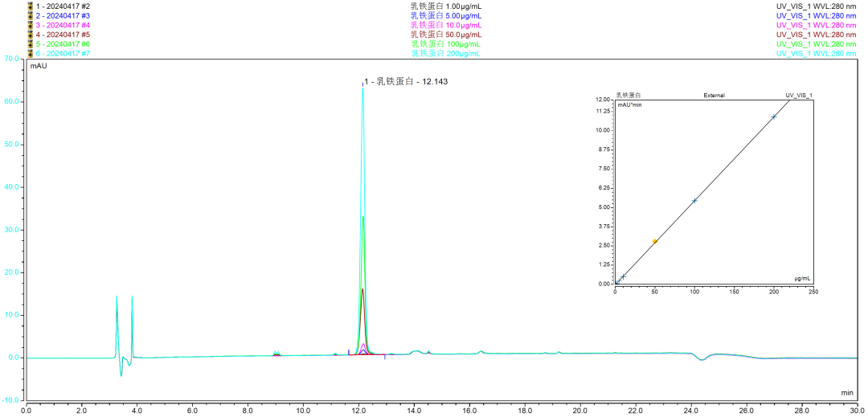Click the 乳铁蛋白 5.00µg/mL label

445,15
